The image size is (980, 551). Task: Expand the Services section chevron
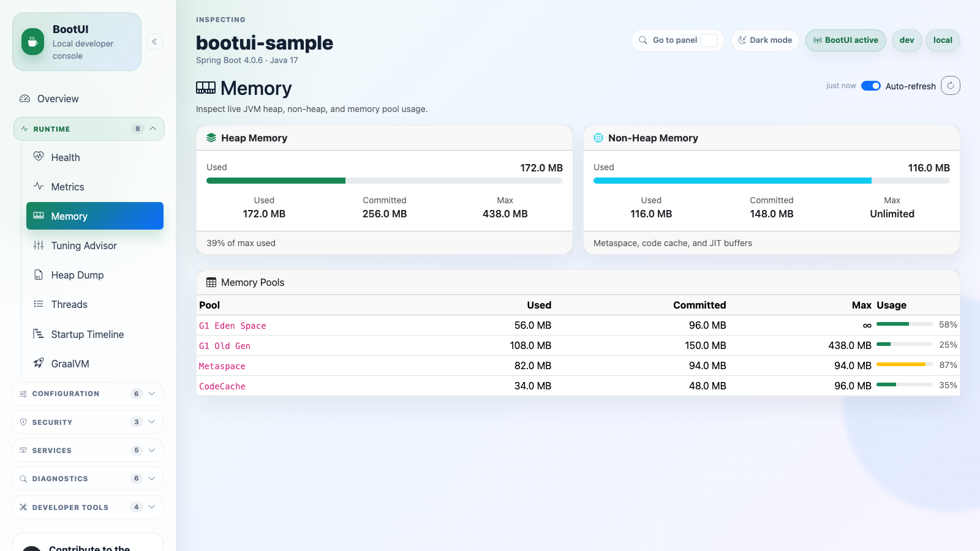coord(152,450)
